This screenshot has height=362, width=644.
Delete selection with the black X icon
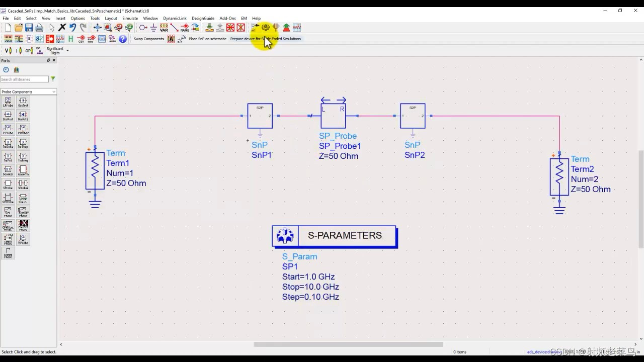62,27
